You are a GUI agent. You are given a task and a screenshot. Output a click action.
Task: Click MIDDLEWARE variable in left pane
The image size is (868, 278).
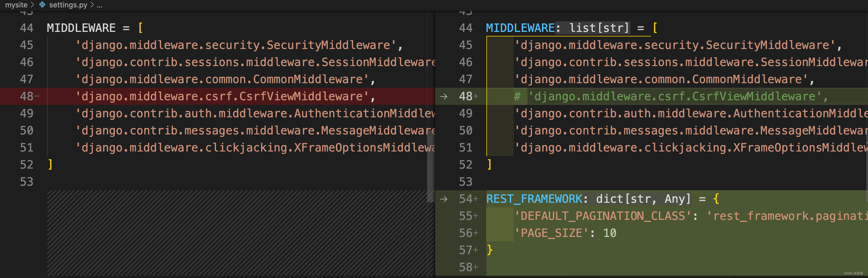pyautogui.click(x=81, y=28)
